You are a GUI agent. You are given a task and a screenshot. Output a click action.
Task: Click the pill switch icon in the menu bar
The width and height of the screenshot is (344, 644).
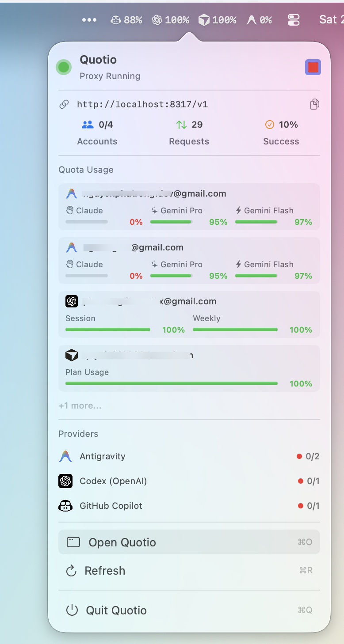pos(294,19)
